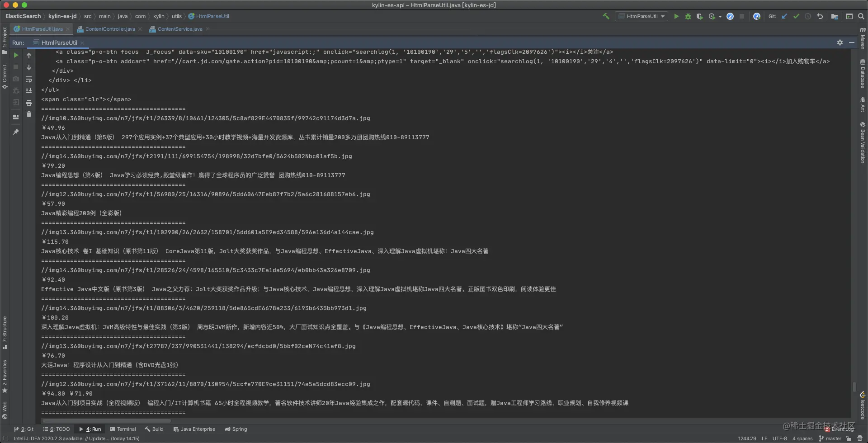Open the Ant tool window

pyautogui.click(x=863, y=104)
